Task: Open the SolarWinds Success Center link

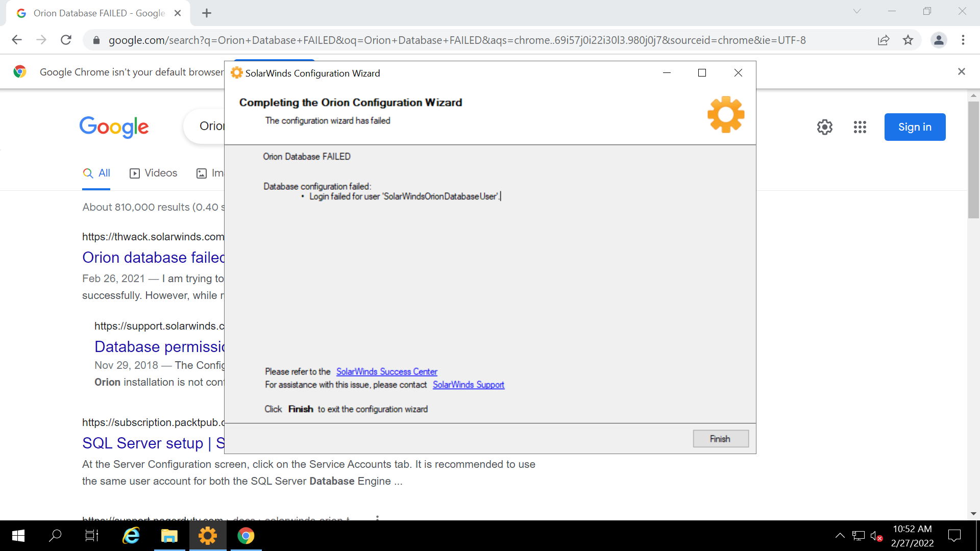Action: (386, 371)
